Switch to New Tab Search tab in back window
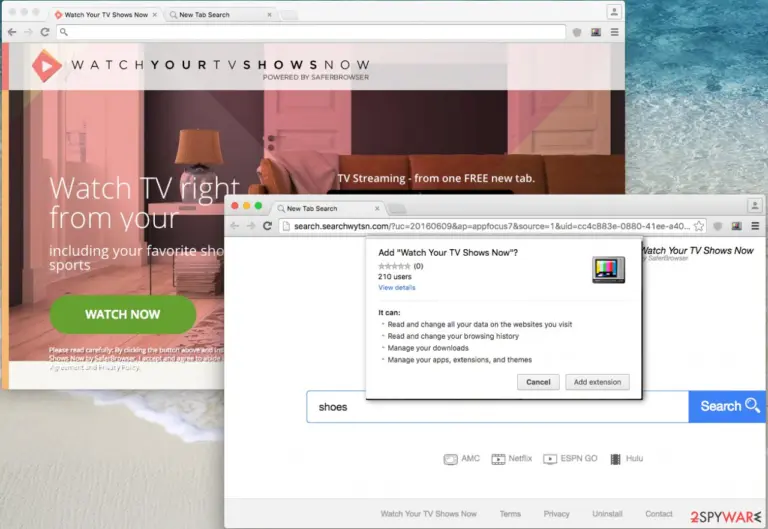This screenshot has width=768, height=529. [x=220, y=15]
